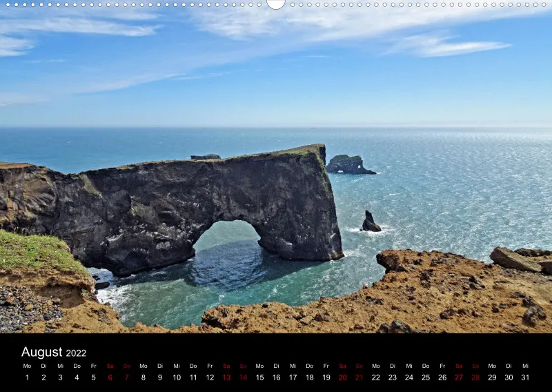Choose date 10 under Mi
The width and height of the screenshot is (552, 392).
177,378
